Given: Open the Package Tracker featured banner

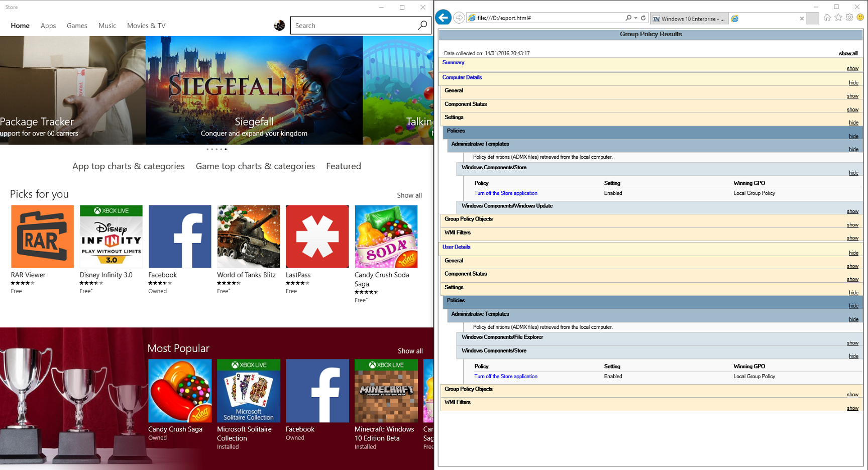Looking at the screenshot, I should [72, 90].
